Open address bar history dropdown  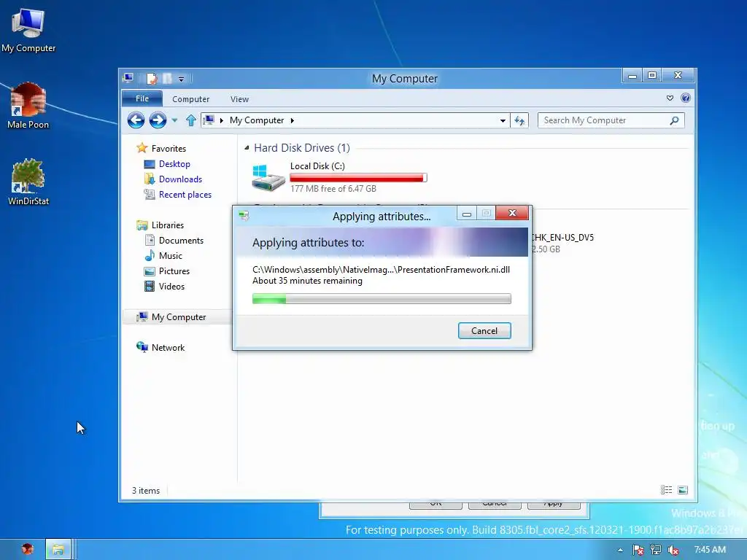pos(503,120)
